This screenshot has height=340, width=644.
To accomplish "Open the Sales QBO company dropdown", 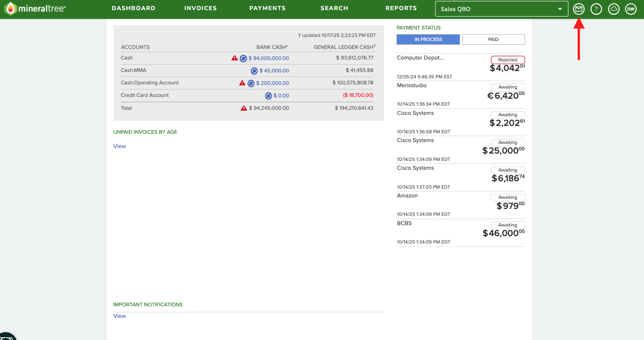I will tap(502, 9).
